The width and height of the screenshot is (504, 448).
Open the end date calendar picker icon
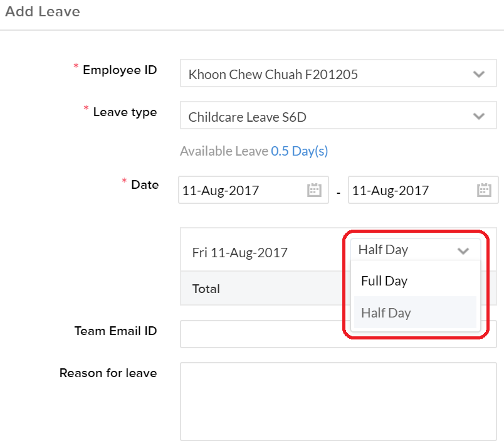484,190
